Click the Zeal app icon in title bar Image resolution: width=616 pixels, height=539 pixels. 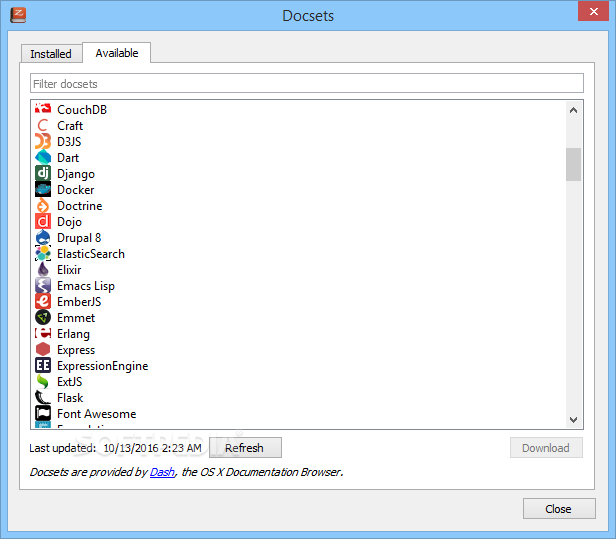point(18,15)
